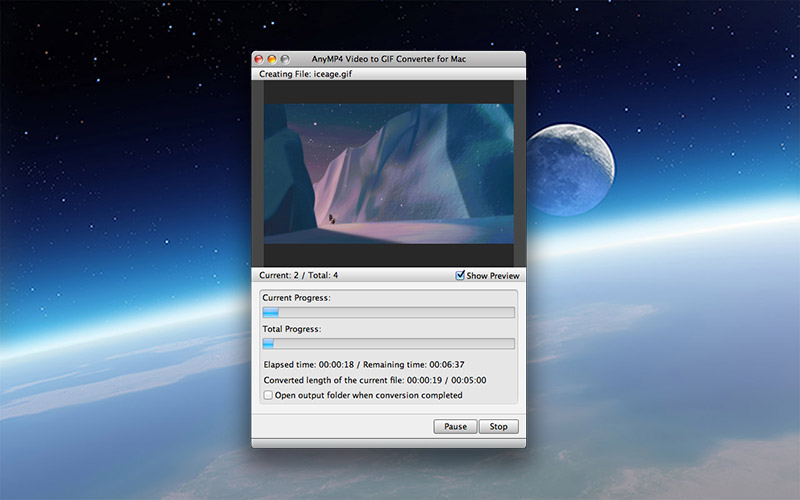Minimize window with the yellow button
This screenshot has height=500, width=800.
(272, 59)
